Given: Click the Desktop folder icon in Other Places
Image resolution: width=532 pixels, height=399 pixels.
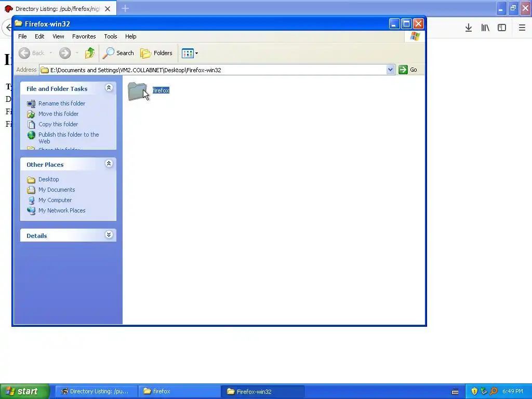Looking at the screenshot, I should [31, 179].
